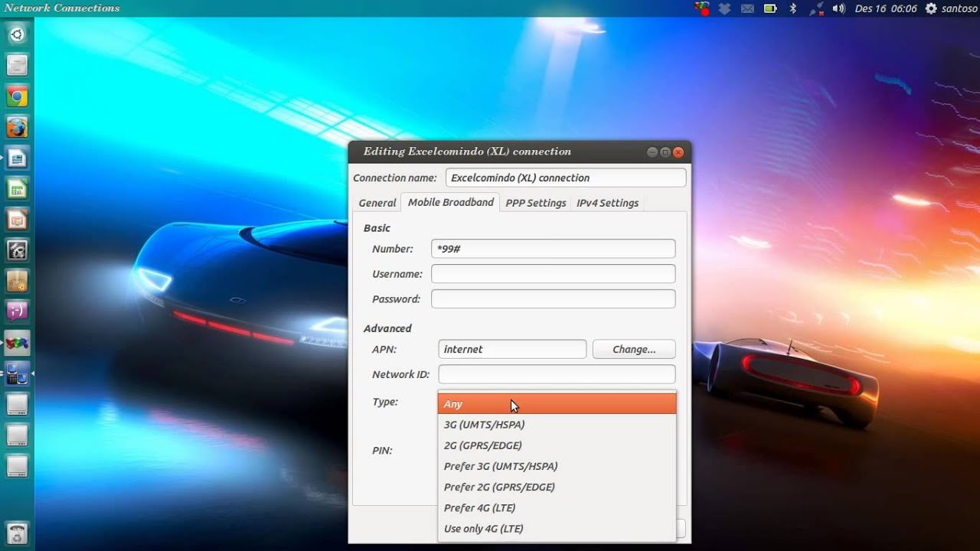Select 3G (UMTS/HSPA) from the Type list
980x551 pixels.
[557, 425]
